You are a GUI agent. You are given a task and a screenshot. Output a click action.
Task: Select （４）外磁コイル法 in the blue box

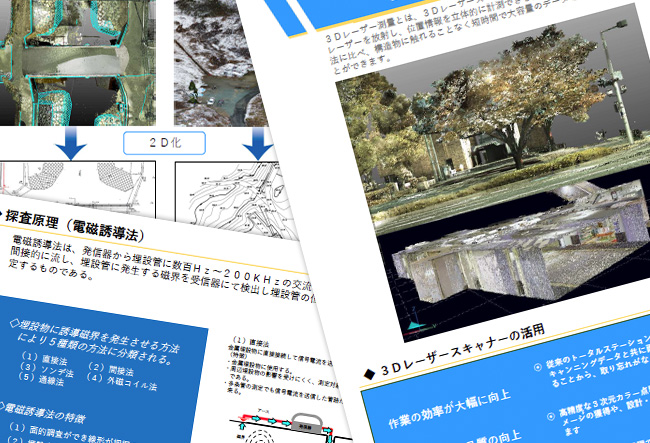pos(122,382)
